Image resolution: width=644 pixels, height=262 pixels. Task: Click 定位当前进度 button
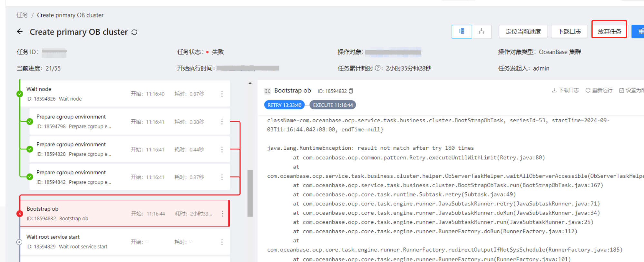[x=523, y=32]
